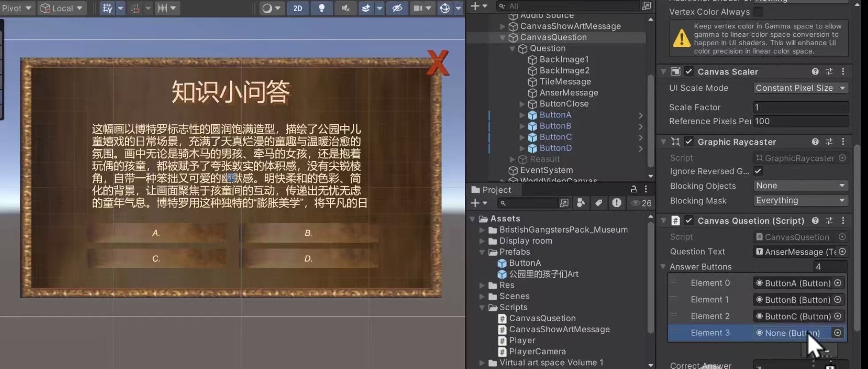This screenshot has width=868, height=369.
Task: Select PlayerCamera script asset
Action: pos(537,352)
